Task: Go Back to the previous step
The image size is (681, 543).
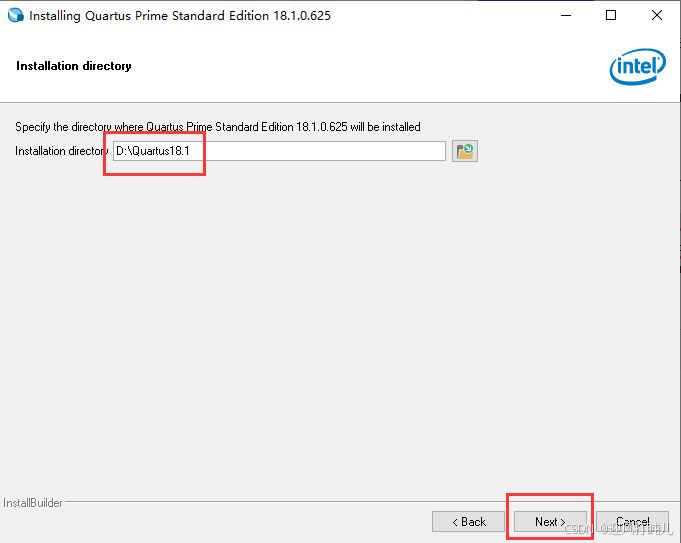Action: pyautogui.click(x=468, y=521)
